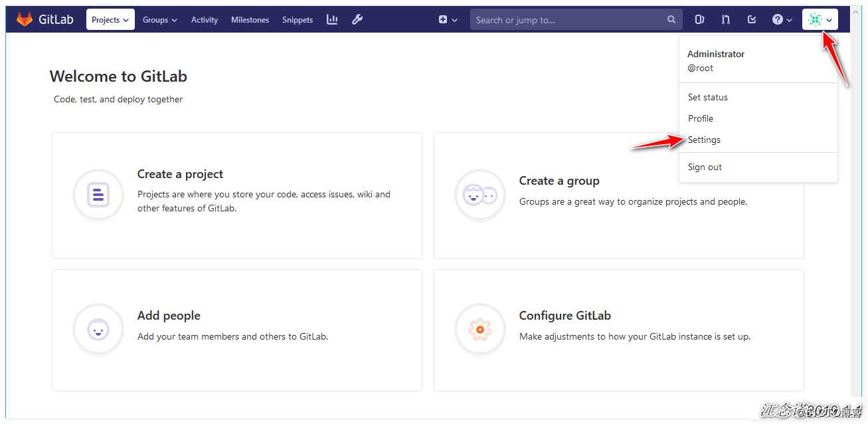Open the Milestones page
Screen dimensions: 868x424
pyautogui.click(x=250, y=20)
